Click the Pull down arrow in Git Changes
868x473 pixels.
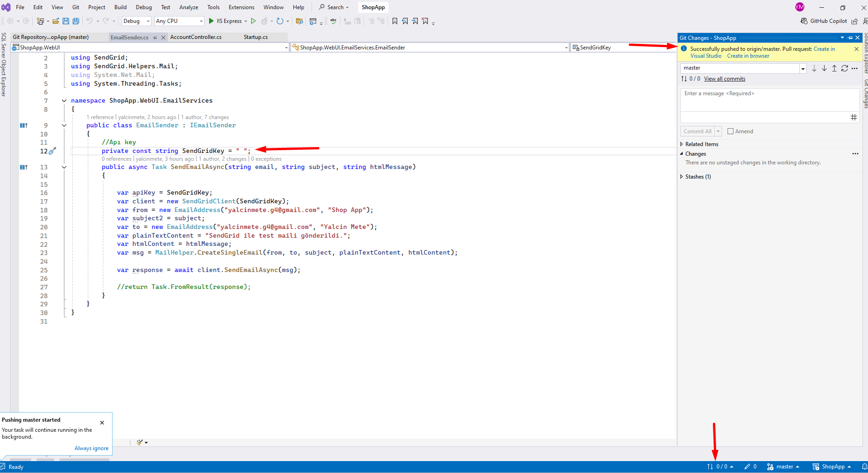point(824,68)
